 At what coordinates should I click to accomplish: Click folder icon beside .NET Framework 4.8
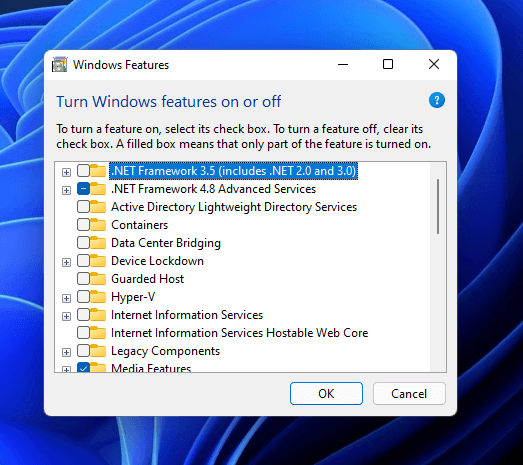coord(98,188)
